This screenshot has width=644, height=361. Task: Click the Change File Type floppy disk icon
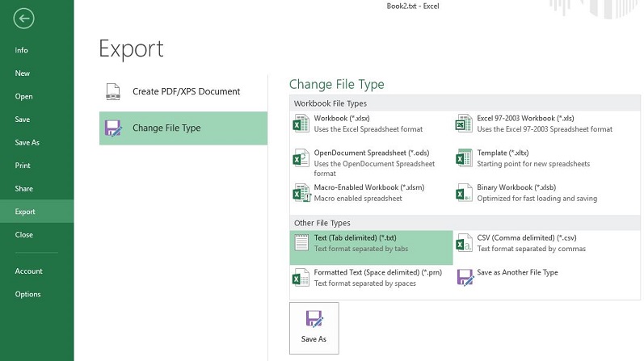point(113,128)
